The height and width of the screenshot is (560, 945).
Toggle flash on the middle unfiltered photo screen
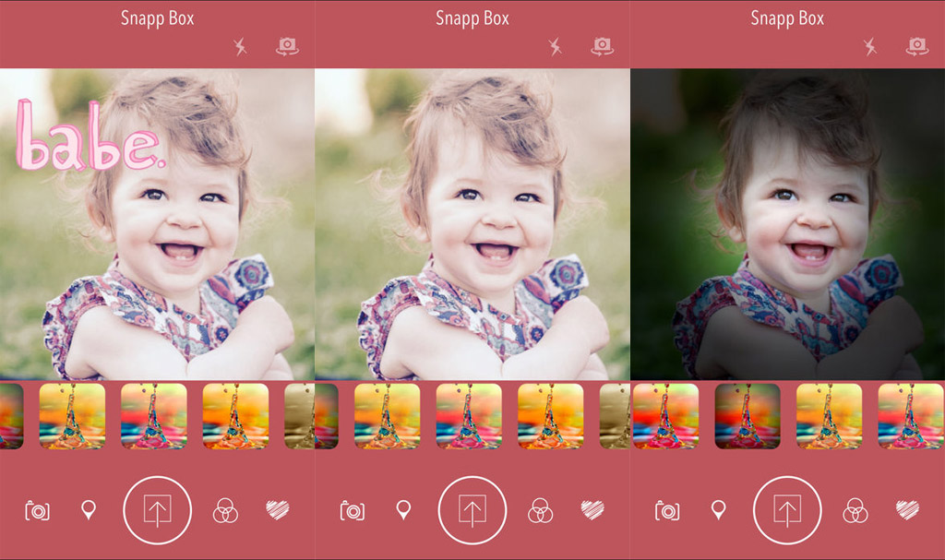(x=556, y=47)
